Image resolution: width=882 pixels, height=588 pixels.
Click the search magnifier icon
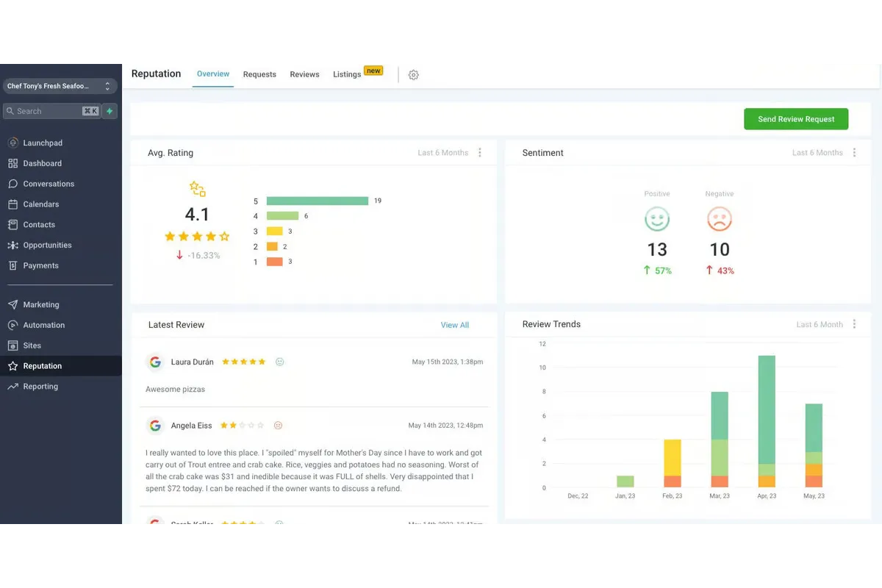(x=10, y=111)
